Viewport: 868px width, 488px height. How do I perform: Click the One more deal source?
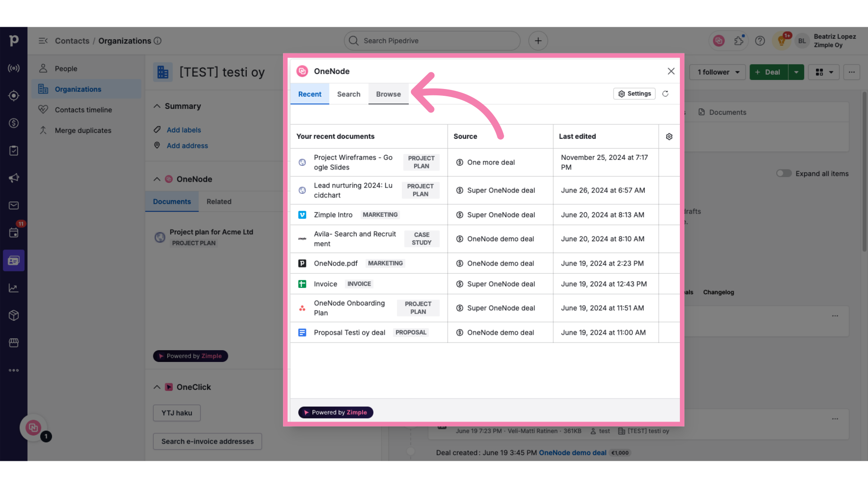491,163
